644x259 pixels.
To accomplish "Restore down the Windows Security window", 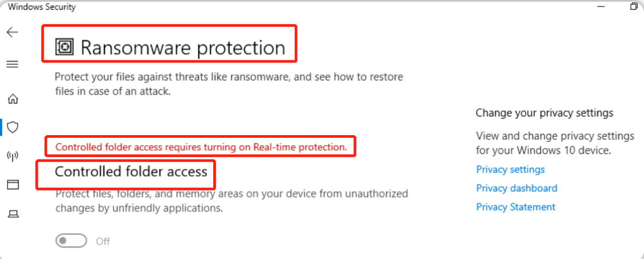I will [x=633, y=6].
